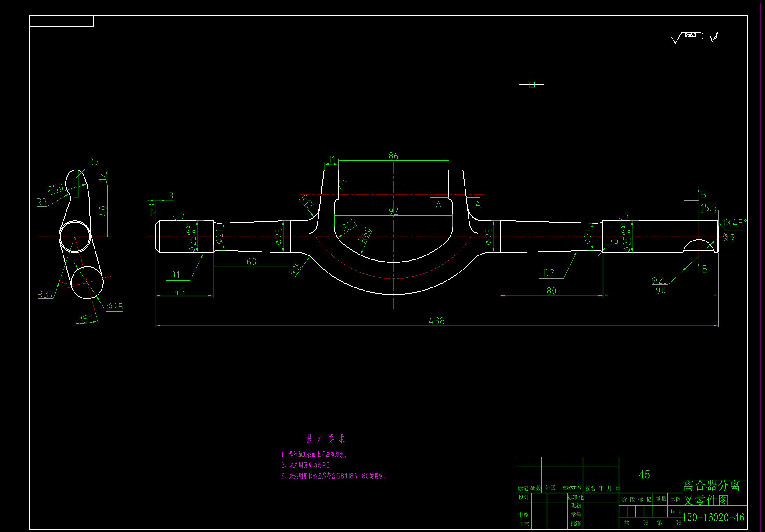Click the 重量 header cell
765x532 pixels.
(661, 499)
